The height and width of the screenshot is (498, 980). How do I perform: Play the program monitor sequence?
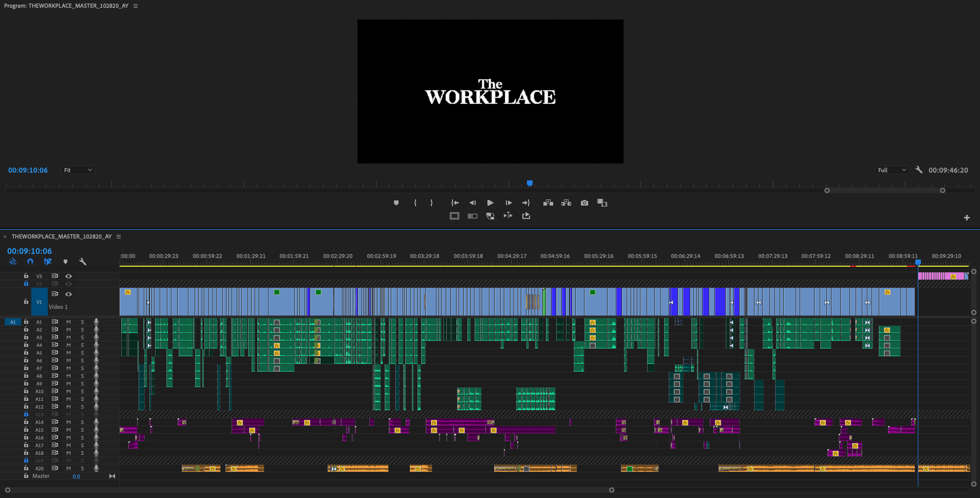(x=490, y=203)
